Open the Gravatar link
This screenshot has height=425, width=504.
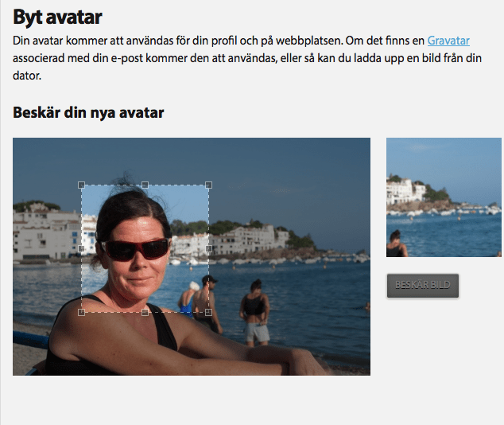[448, 41]
